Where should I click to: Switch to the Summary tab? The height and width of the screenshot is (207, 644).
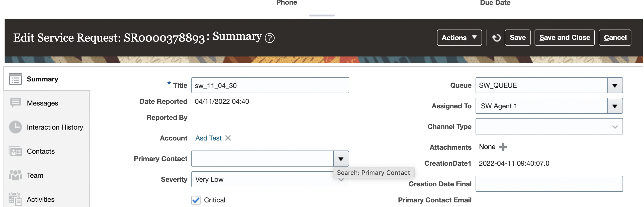click(x=42, y=79)
